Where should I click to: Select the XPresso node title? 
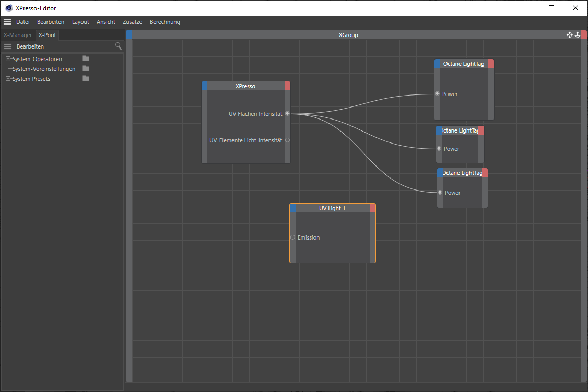point(245,86)
